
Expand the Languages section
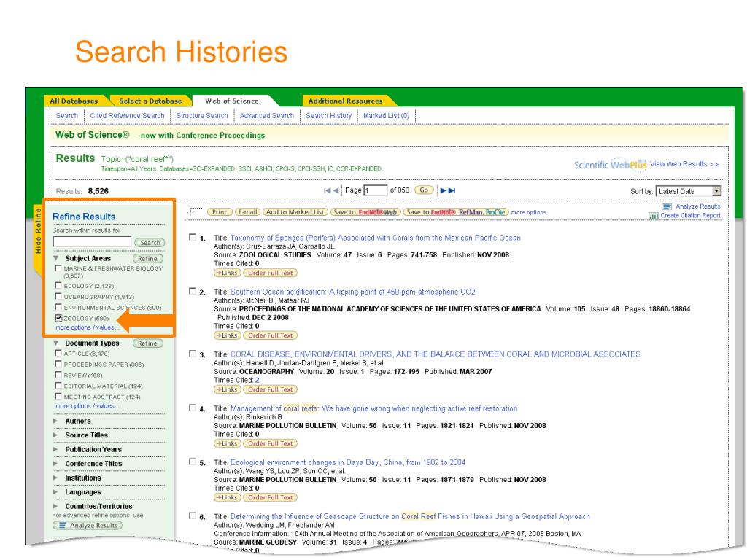click(x=55, y=492)
